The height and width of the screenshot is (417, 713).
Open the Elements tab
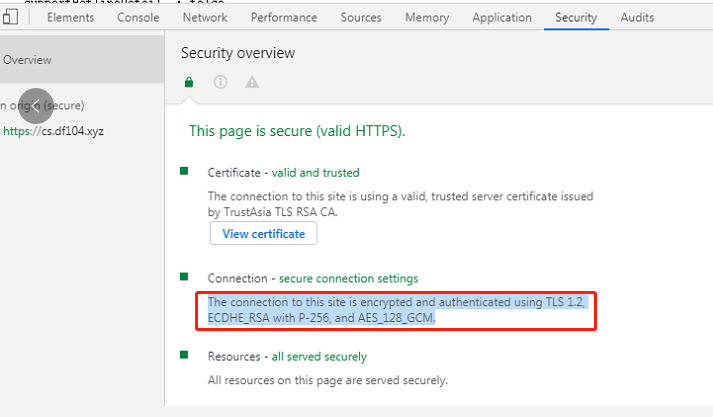pyautogui.click(x=70, y=18)
